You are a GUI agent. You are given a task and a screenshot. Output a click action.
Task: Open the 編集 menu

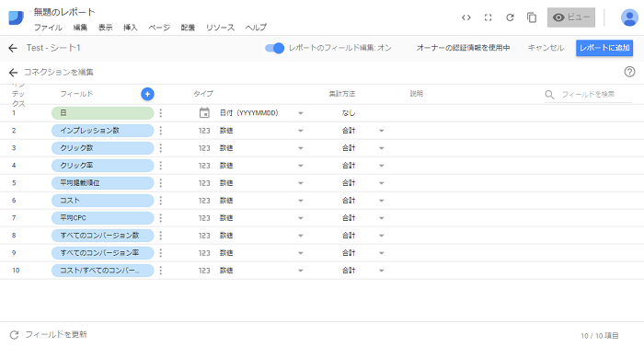pos(80,28)
